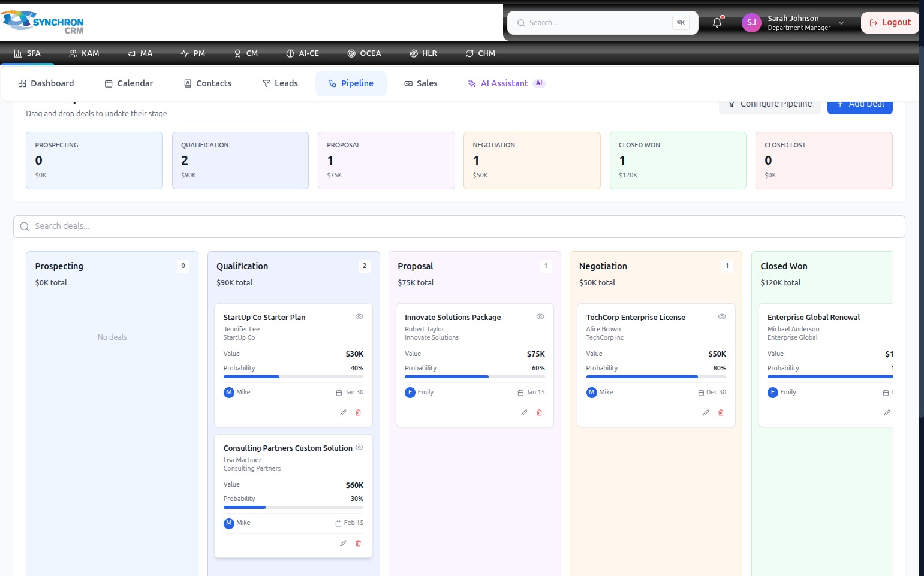Delete the TechCorp Enterprise License deal
Viewport: 924px width, 576px height.
coord(721,412)
